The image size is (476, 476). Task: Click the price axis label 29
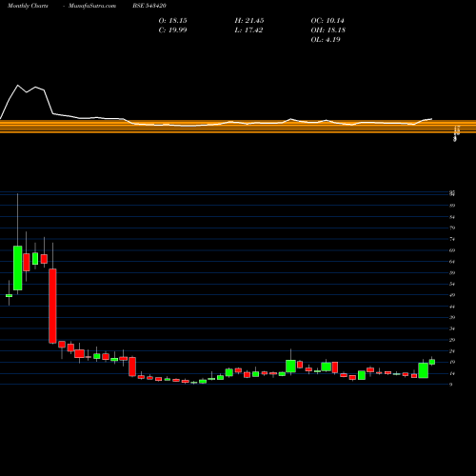coord(452,340)
